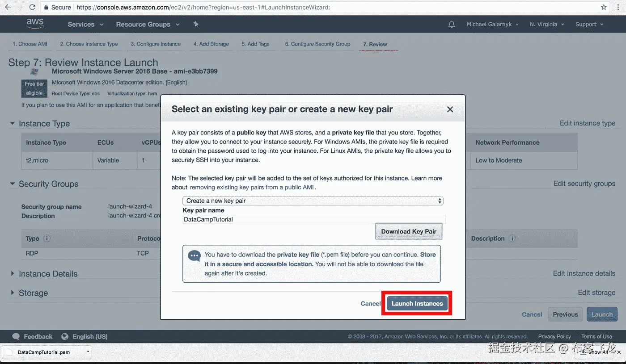Viewport: 626px width, 364px height.
Task: Click Cancel next to Previous button
Action: [x=532, y=314]
